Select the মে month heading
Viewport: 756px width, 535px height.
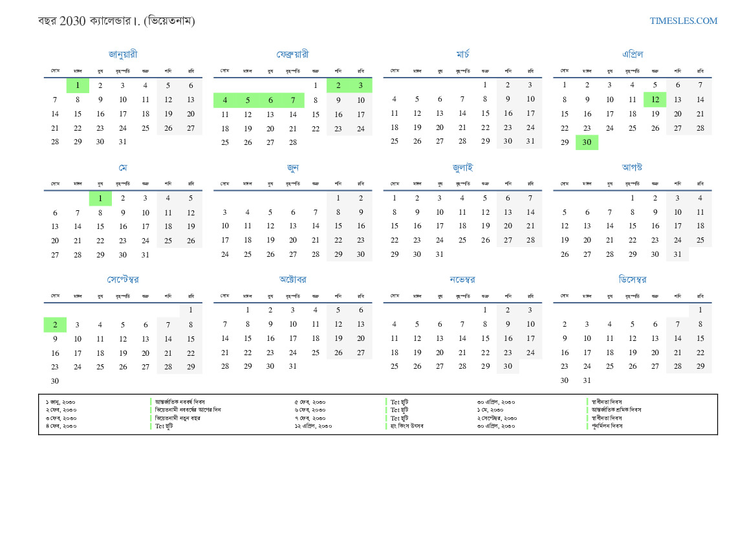click(123, 168)
